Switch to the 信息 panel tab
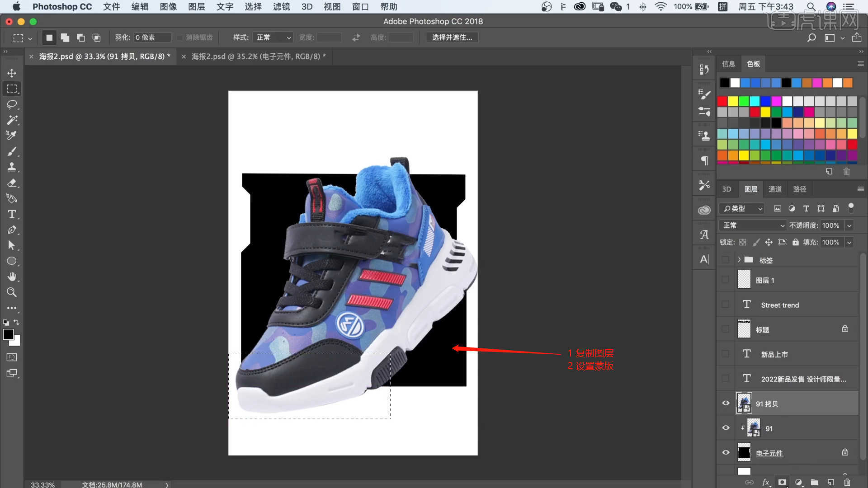This screenshot has height=488, width=868. [x=728, y=64]
